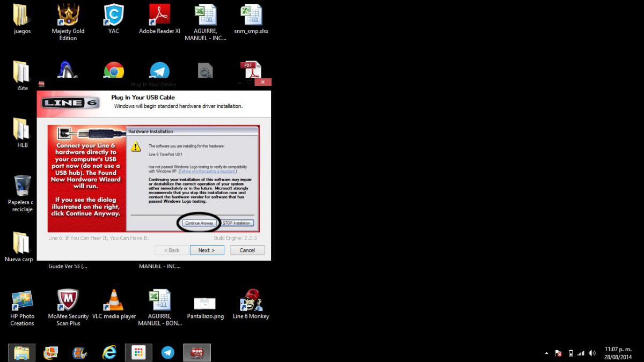Open Telegram from the taskbar

pyautogui.click(x=167, y=352)
